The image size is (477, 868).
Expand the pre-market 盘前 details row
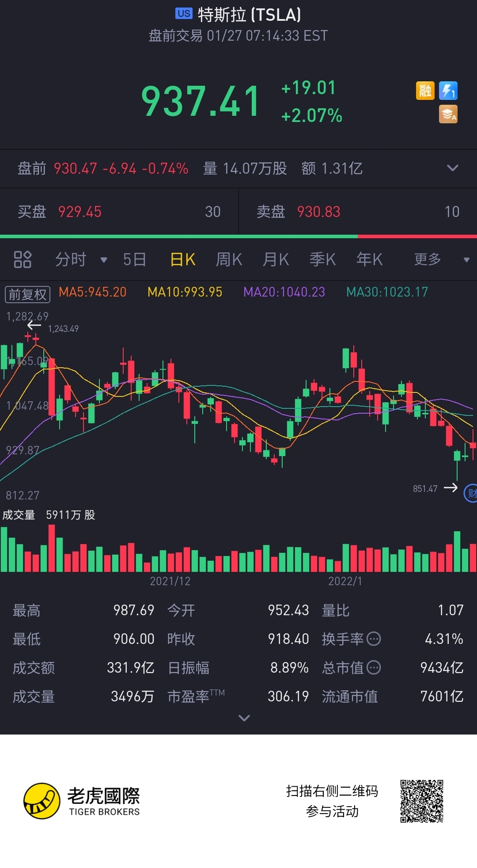click(452, 168)
